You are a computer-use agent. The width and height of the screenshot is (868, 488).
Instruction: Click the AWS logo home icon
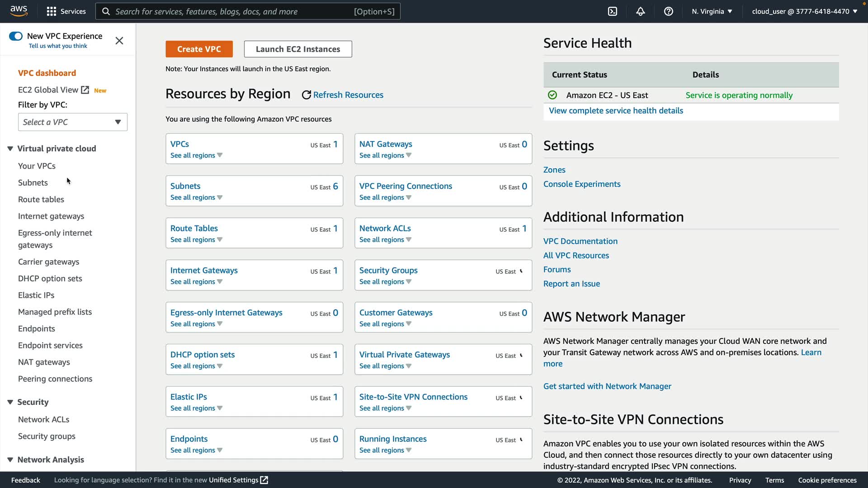19,11
